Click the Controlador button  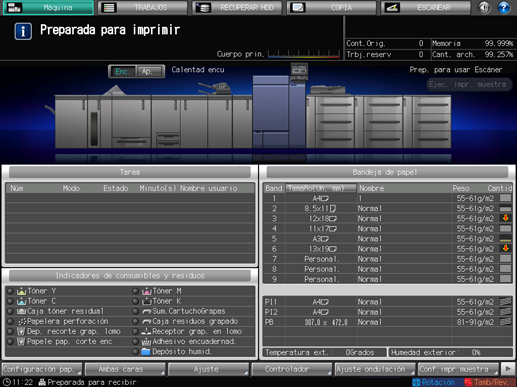coord(292,369)
